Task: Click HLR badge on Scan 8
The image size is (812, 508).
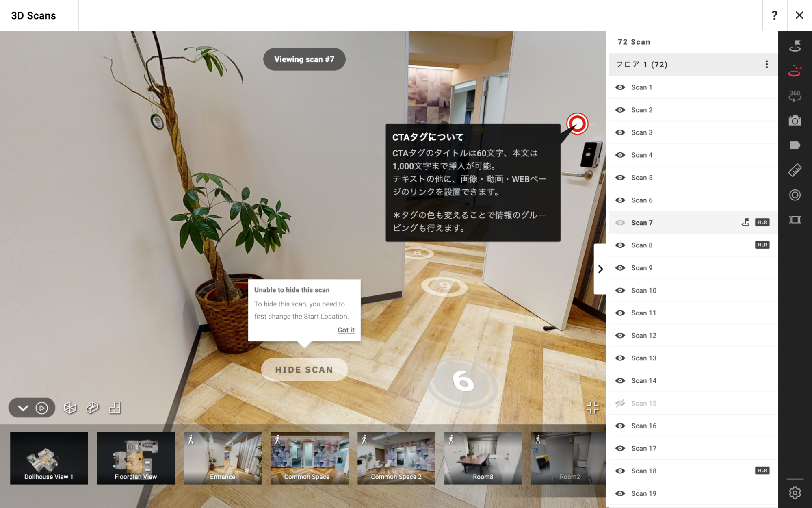Action: coord(762,245)
